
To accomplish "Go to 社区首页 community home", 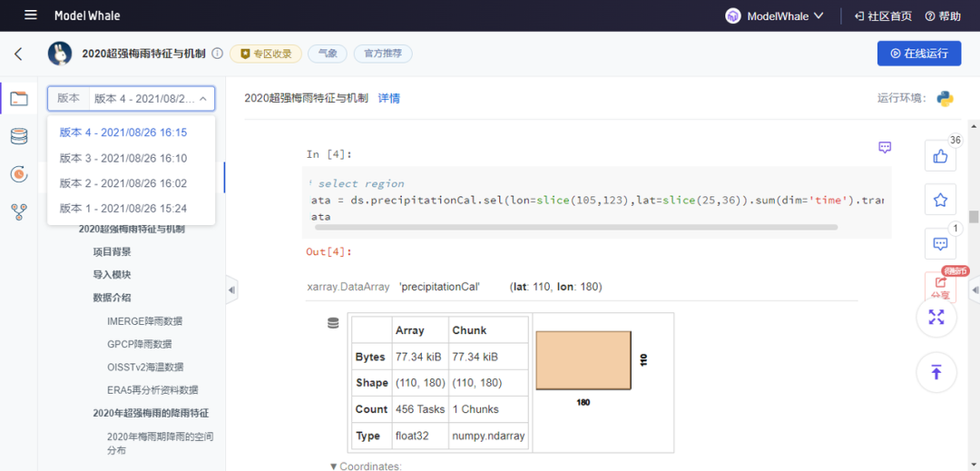I will coord(883,15).
